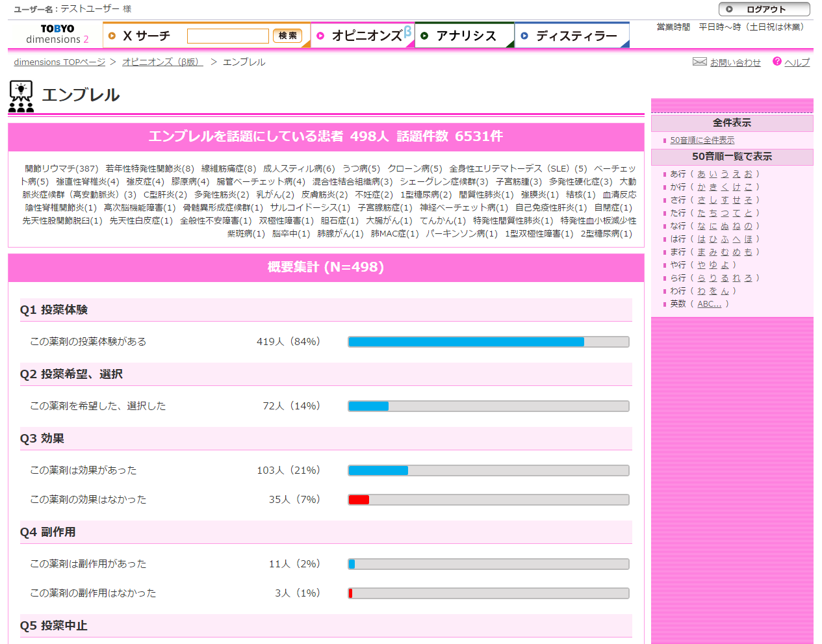Click 成人スティル病(6) disease entry
822x644 pixels.
[x=299, y=169]
